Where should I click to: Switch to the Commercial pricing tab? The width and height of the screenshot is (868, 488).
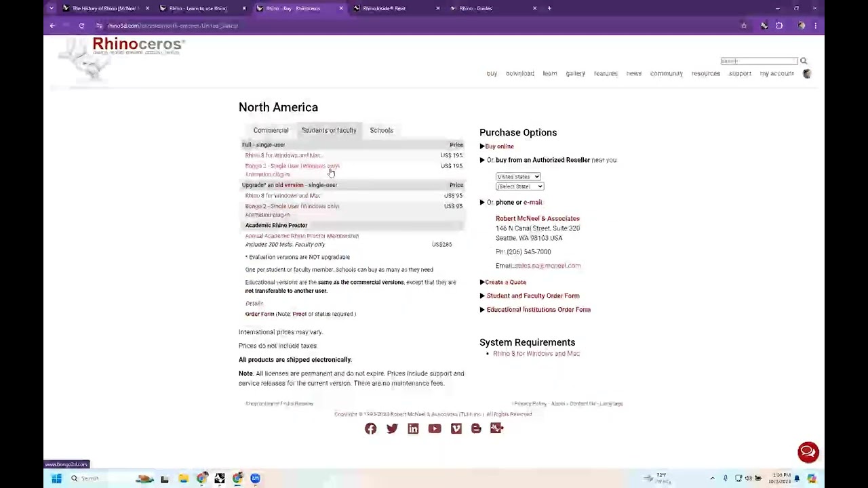point(271,130)
